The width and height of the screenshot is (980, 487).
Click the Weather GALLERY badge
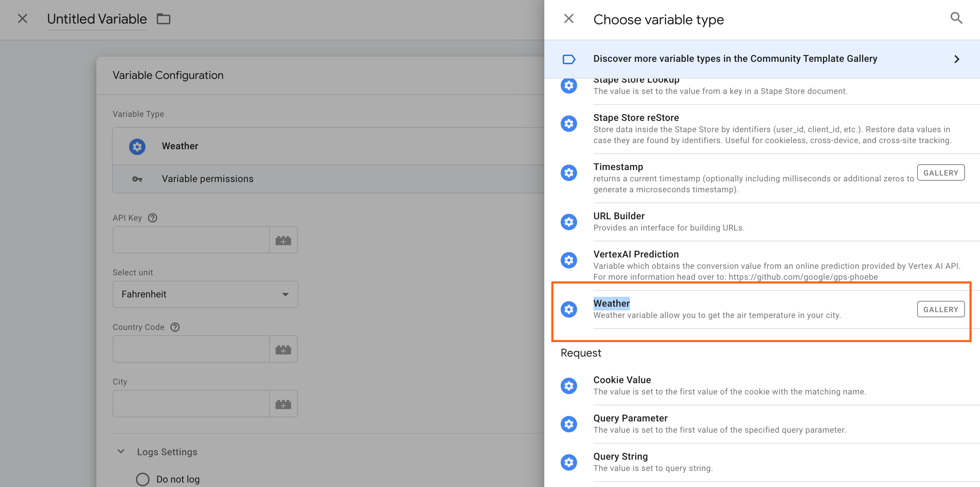pyautogui.click(x=940, y=309)
